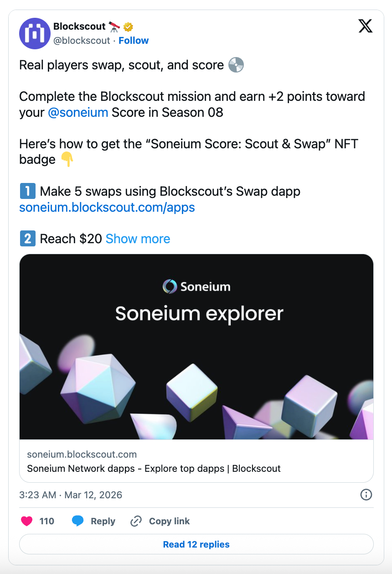Click the reply speech bubble icon

pos(78,521)
